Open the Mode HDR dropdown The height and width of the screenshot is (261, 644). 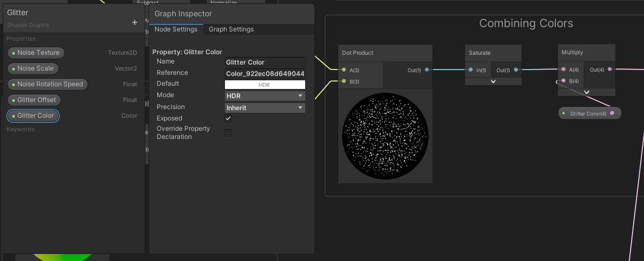[265, 96]
